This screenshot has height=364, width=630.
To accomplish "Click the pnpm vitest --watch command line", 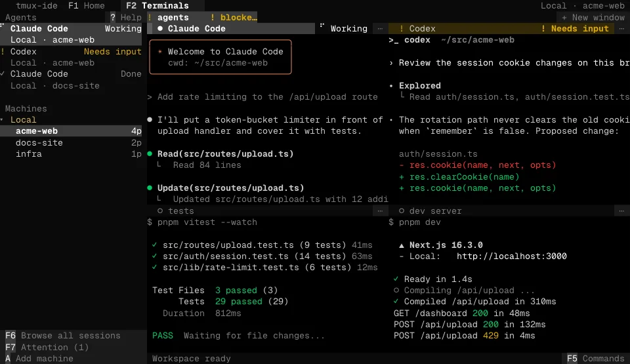I will pos(202,222).
